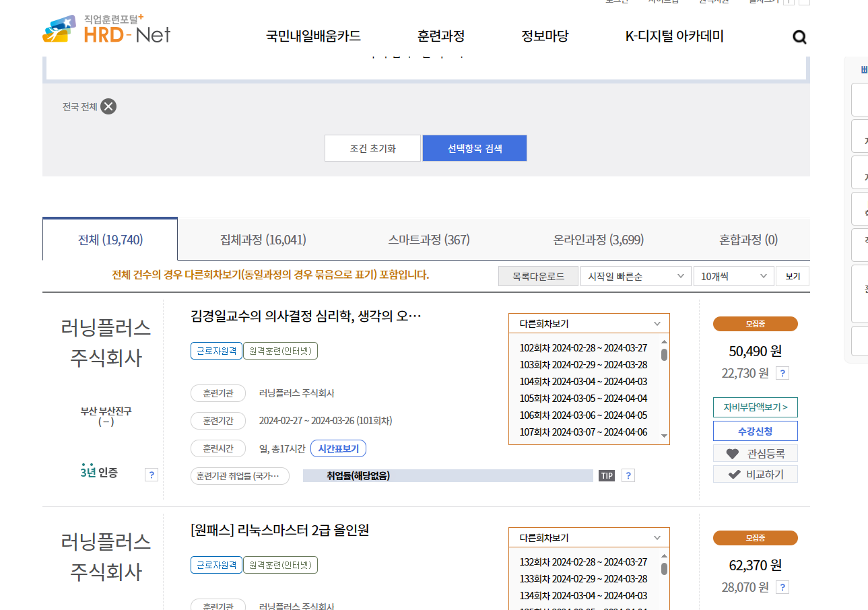Open the 시작일 빠른순 sort dropdown
Screen dimensions: 868x610
click(x=636, y=276)
